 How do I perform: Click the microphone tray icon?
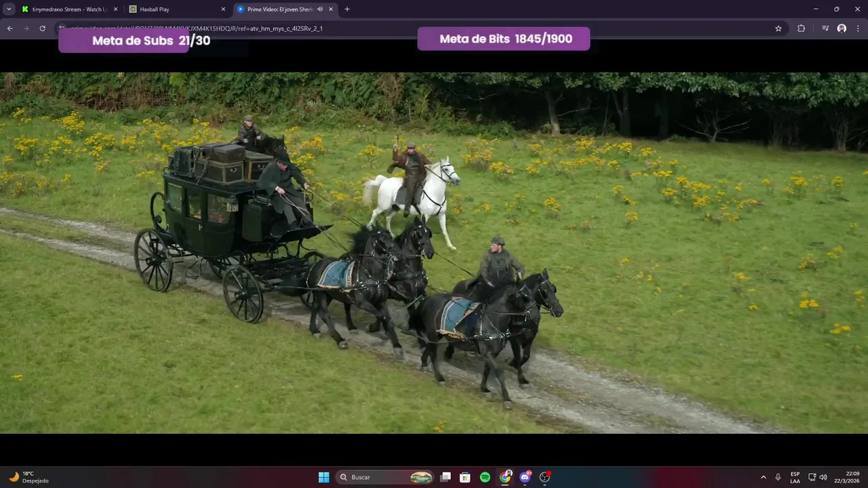[x=778, y=477]
